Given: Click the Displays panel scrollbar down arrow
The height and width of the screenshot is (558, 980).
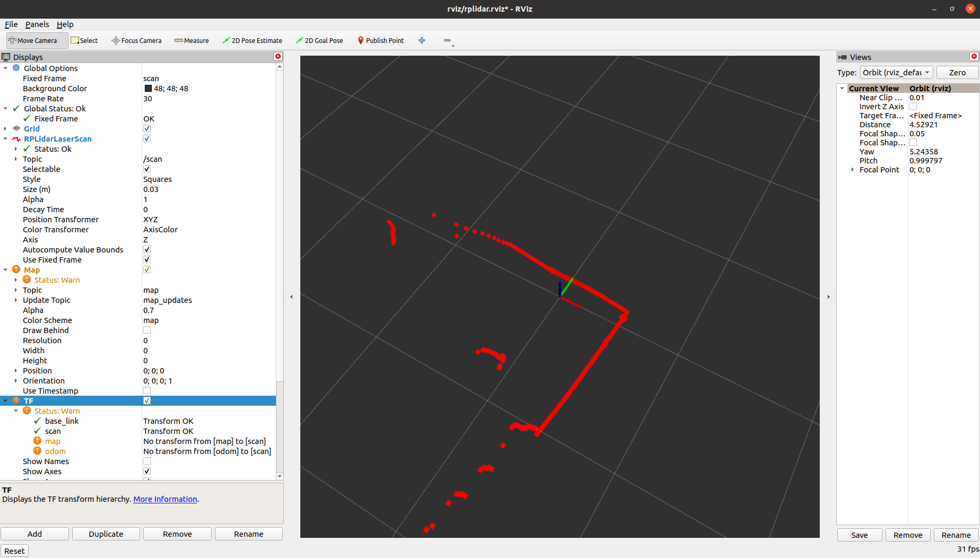Looking at the screenshot, I should [280, 476].
